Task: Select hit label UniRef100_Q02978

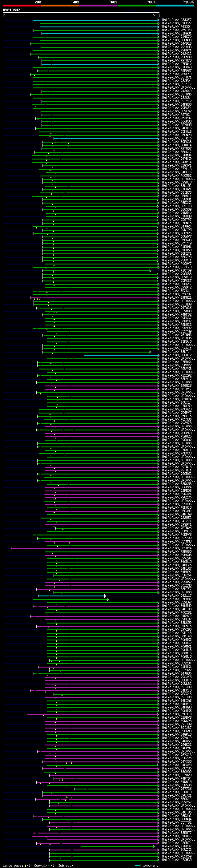Action: click(176, 423)
